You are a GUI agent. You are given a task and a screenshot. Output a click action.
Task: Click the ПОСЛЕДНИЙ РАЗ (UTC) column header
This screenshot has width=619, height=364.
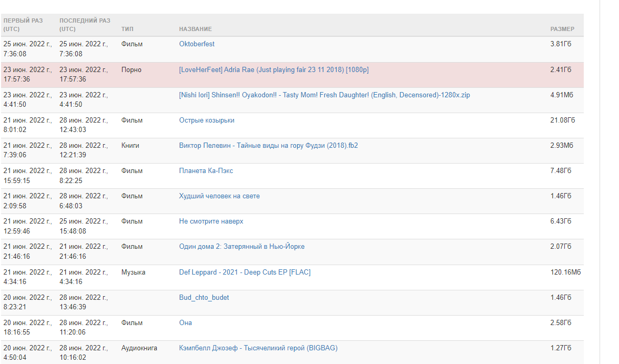pyautogui.click(x=85, y=25)
